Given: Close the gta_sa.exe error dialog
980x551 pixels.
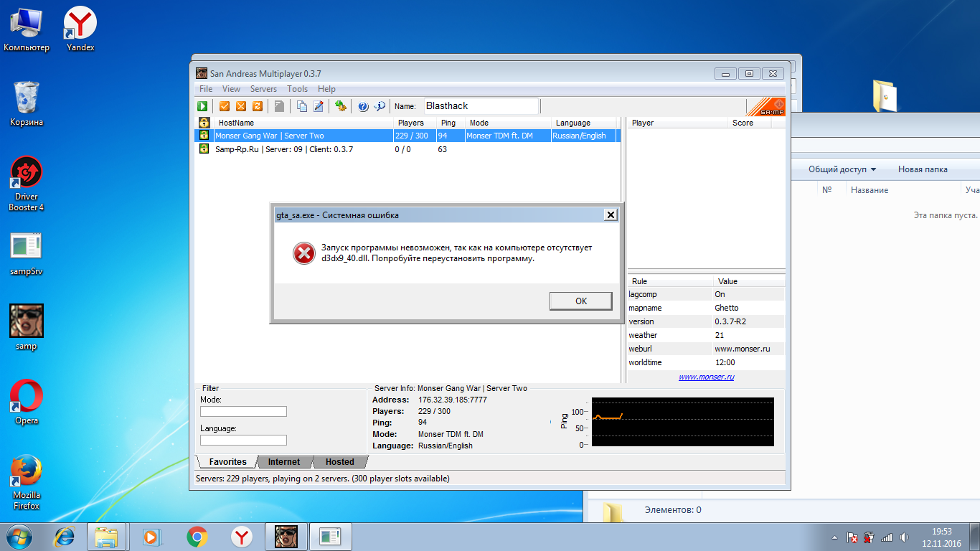Looking at the screenshot, I should tap(610, 215).
